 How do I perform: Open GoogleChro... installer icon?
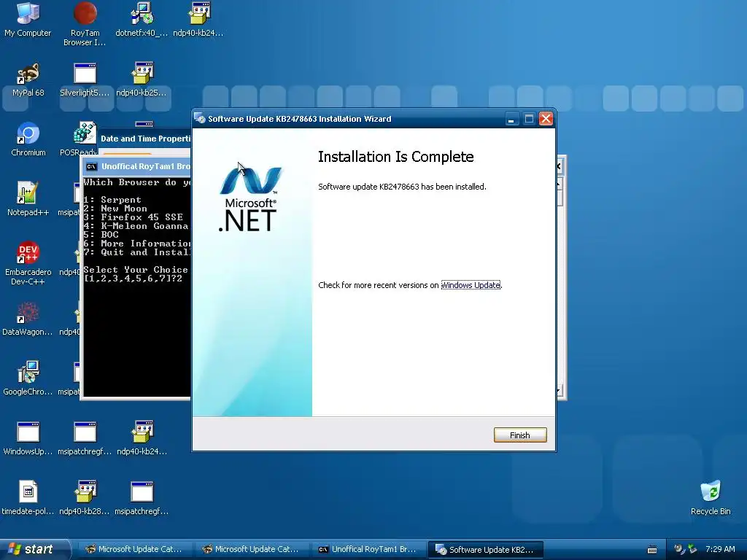pos(28,378)
